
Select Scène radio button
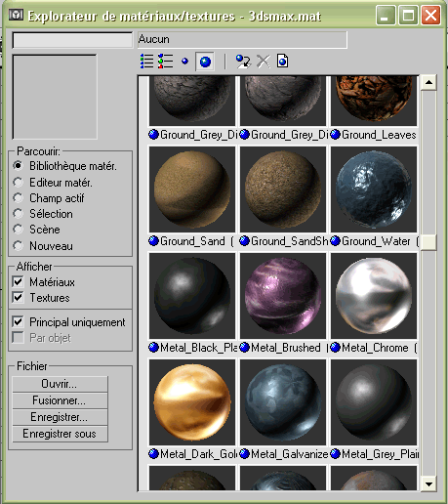(x=18, y=230)
